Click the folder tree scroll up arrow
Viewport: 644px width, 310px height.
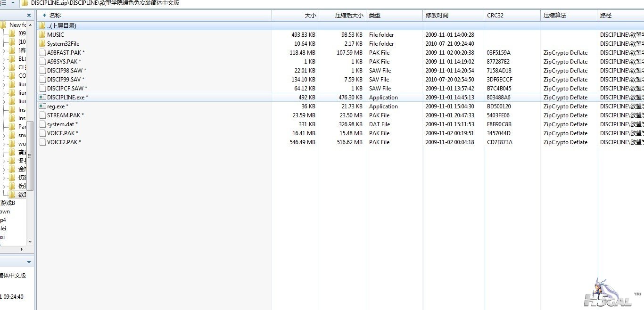tap(30, 24)
